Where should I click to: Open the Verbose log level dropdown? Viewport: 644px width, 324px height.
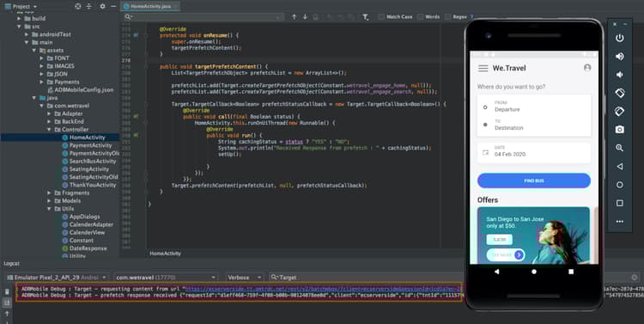pos(244,278)
